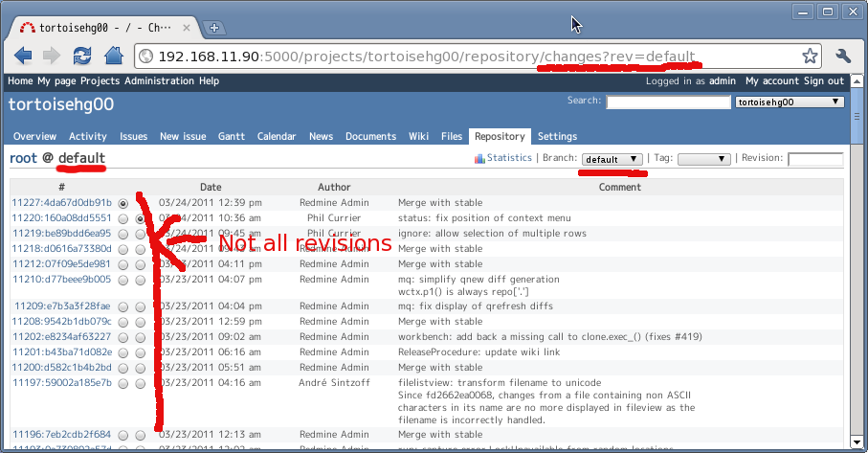Click the browser address bar URL

pos(426,56)
